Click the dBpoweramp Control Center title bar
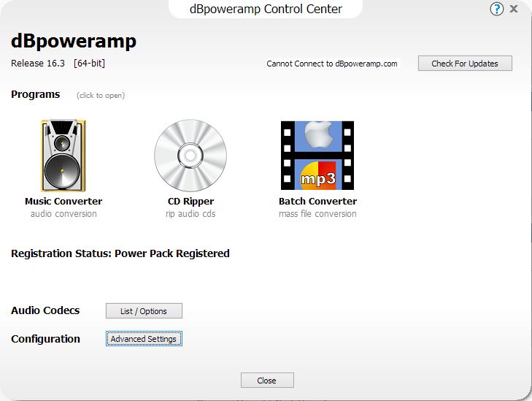This screenshot has width=532, height=401. tap(266, 9)
